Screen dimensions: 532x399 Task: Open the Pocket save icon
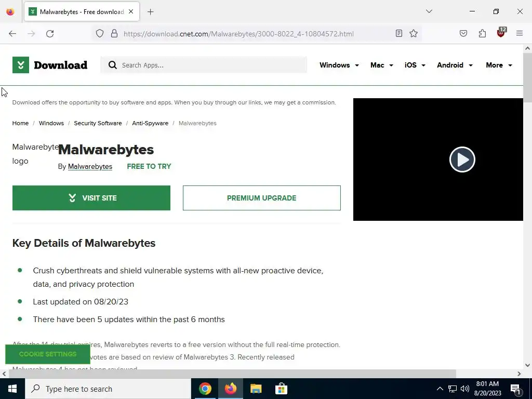click(463, 33)
